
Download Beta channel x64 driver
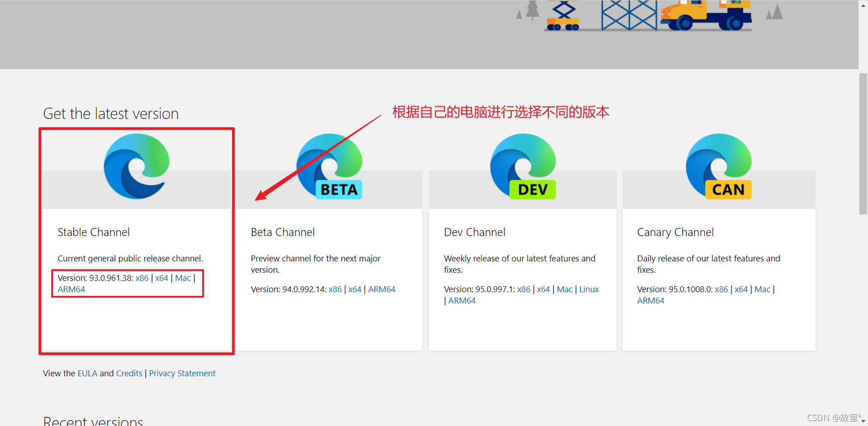pyautogui.click(x=355, y=289)
